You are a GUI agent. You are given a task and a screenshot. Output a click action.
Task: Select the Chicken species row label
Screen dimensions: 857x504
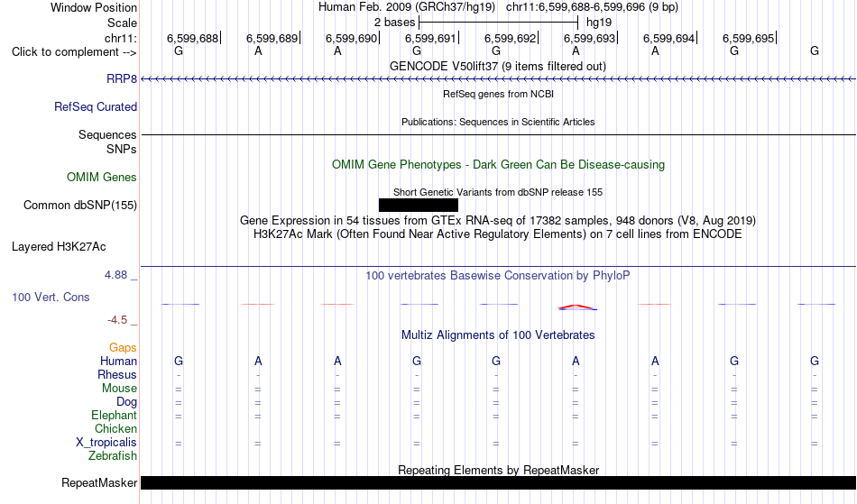pos(115,428)
